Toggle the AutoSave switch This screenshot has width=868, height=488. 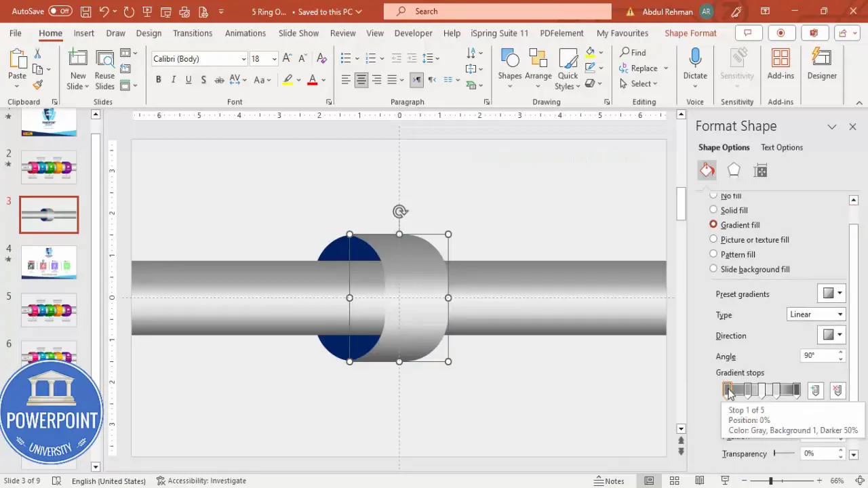tap(60, 12)
